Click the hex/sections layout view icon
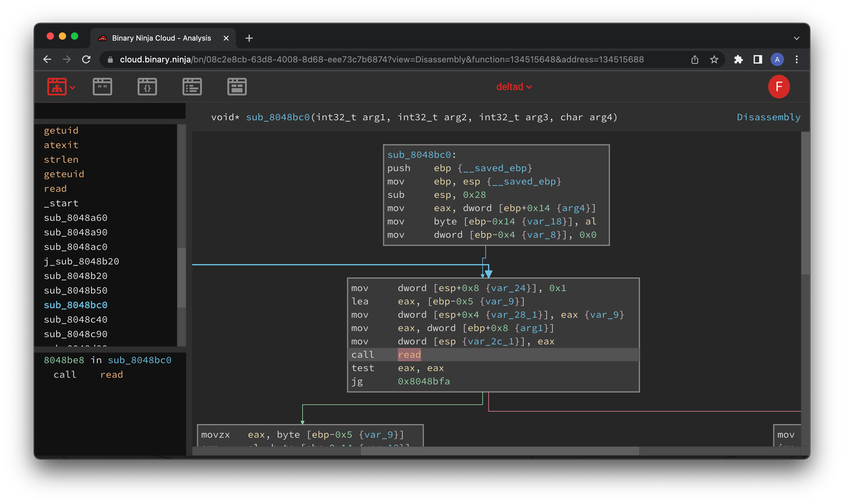This screenshot has width=844, height=504. click(237, 87)
